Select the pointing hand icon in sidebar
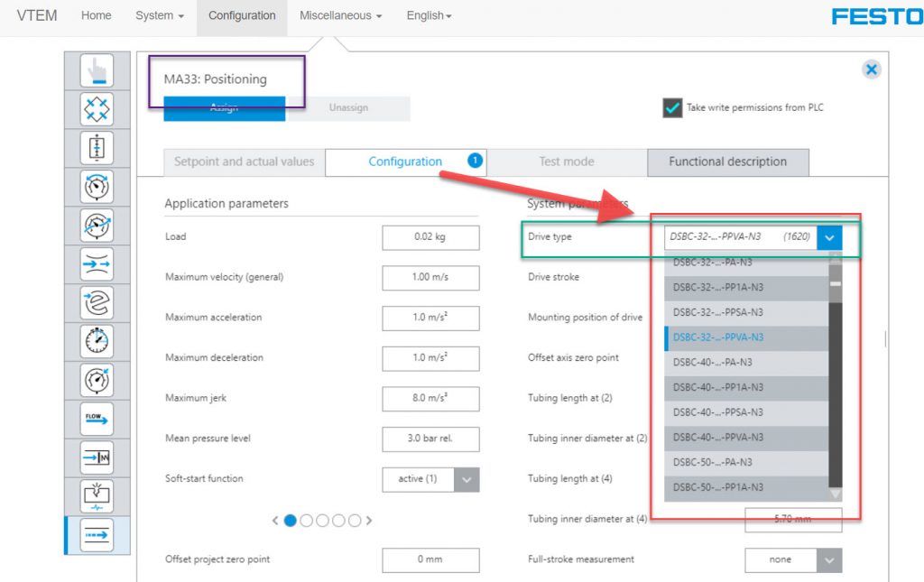924x582 pixels. pyautogui.click(x=97, y=70)
